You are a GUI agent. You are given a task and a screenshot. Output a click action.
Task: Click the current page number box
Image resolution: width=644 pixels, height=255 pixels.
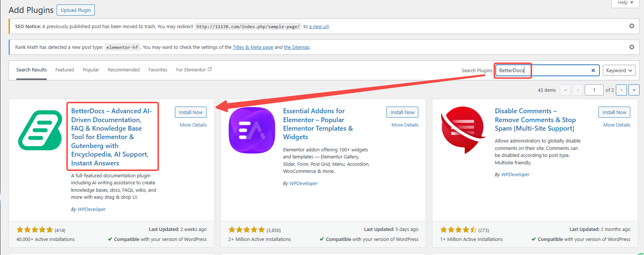(x=594, y=90)
